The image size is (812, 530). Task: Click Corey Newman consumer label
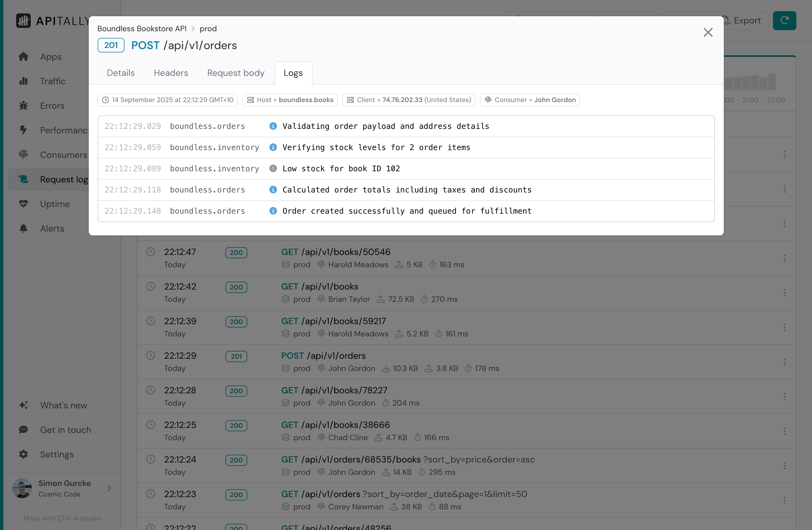pos(355,507)
